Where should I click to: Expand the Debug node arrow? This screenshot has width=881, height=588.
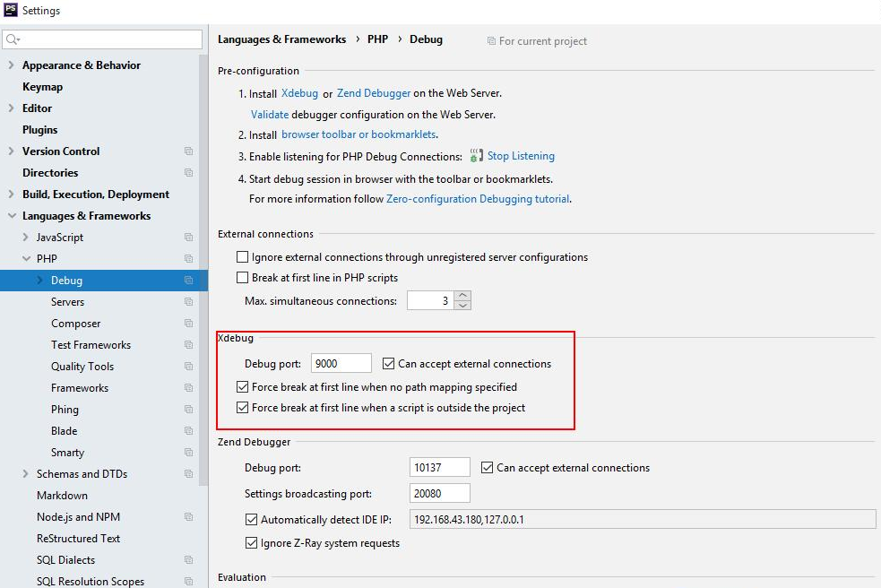[x=39, y=280]
